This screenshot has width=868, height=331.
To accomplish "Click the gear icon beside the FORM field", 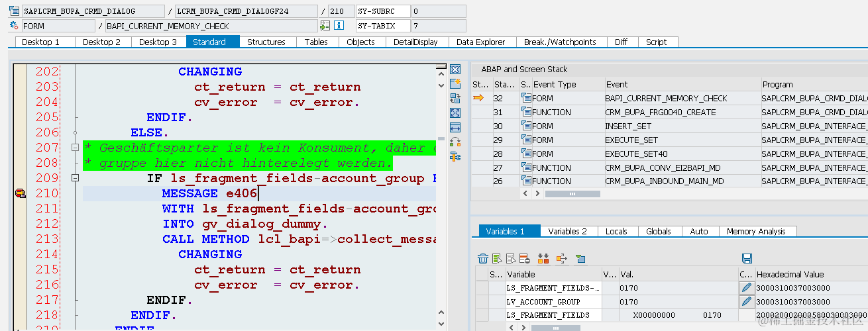I will click(x=13, y=26).
